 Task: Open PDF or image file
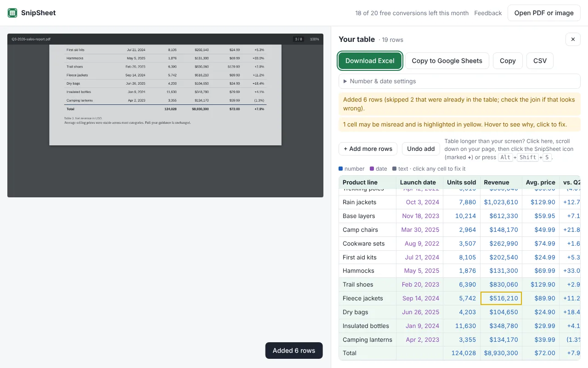(544, 13)
